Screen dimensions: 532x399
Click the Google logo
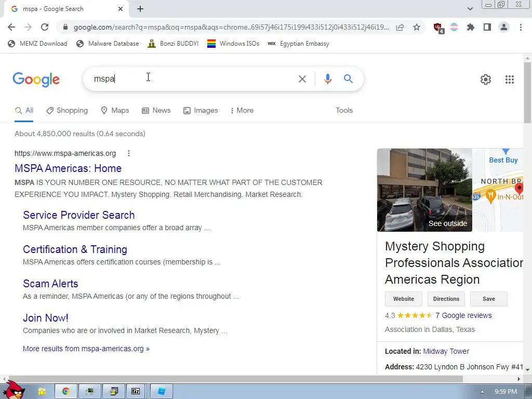click(36, 79)
